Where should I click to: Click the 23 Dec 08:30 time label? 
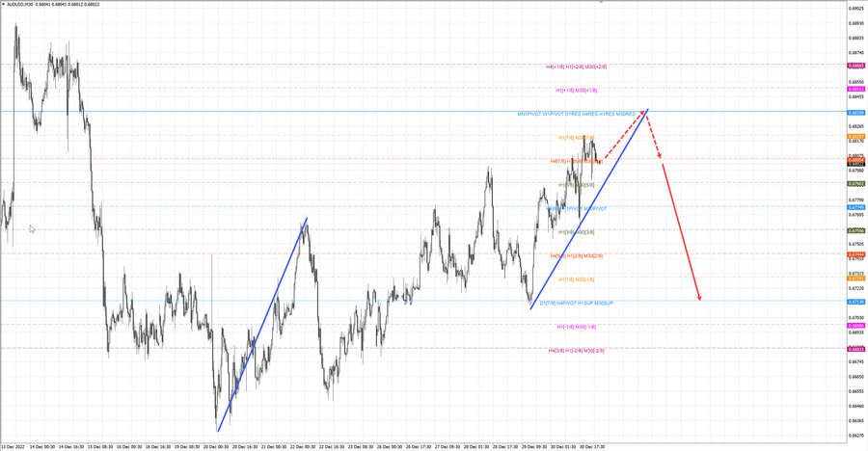click(x=361, y=446)
